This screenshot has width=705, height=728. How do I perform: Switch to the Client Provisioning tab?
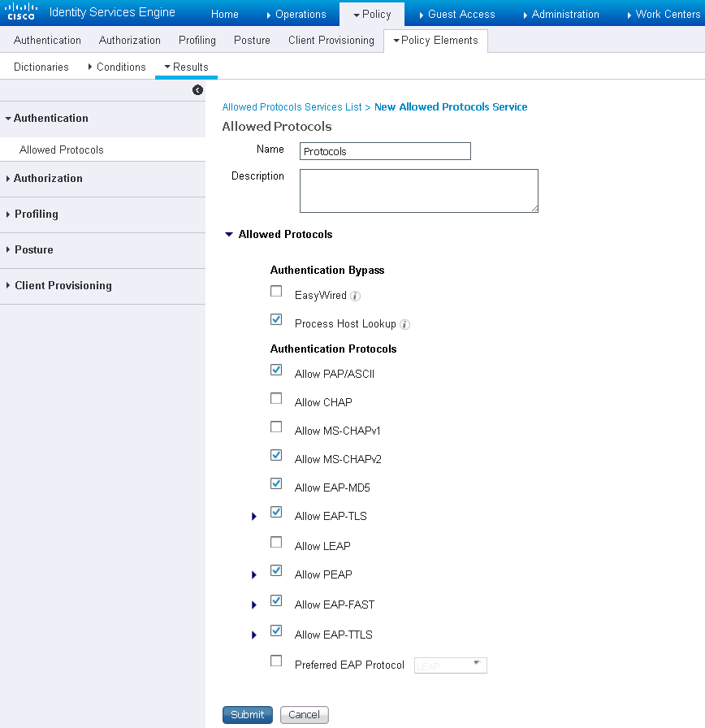pyautogui.click(x=331, y=40)
